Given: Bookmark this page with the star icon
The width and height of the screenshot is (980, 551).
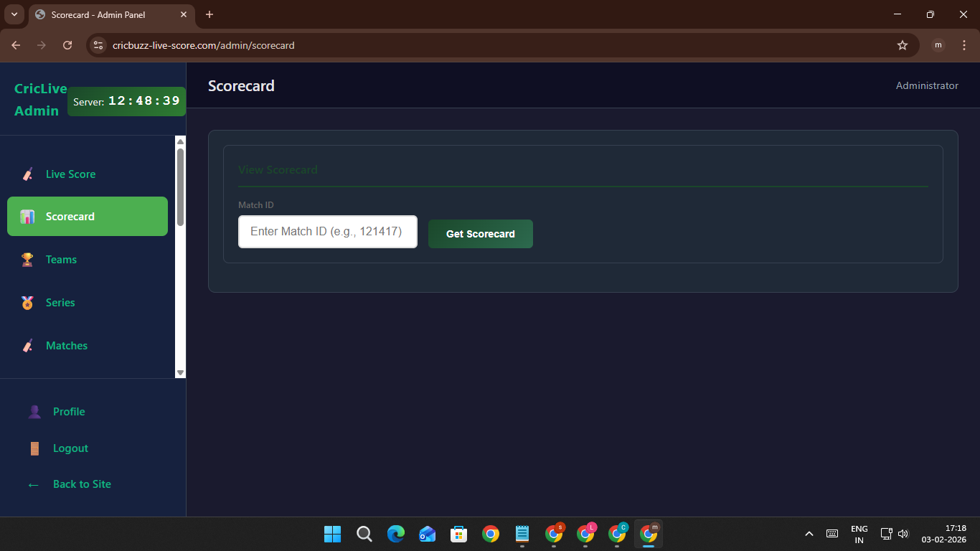Looking at the screenshot, I should pos(903,45).
